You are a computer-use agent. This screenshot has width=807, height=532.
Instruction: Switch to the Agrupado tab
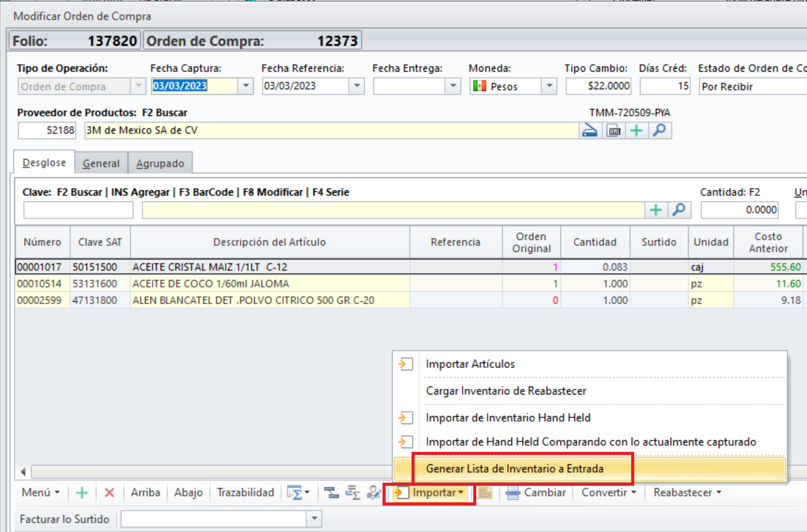[x=160, y=163]
